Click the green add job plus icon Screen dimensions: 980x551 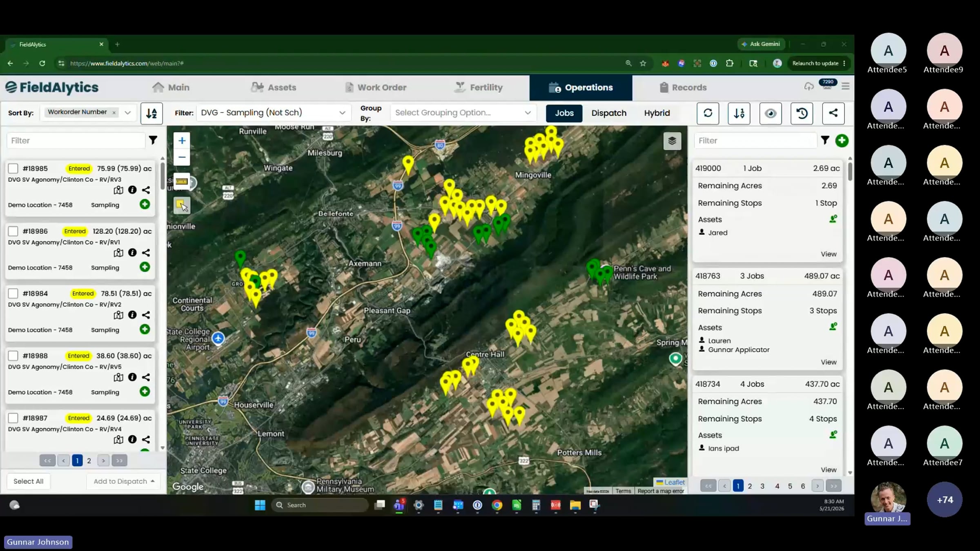coord(842,140)
